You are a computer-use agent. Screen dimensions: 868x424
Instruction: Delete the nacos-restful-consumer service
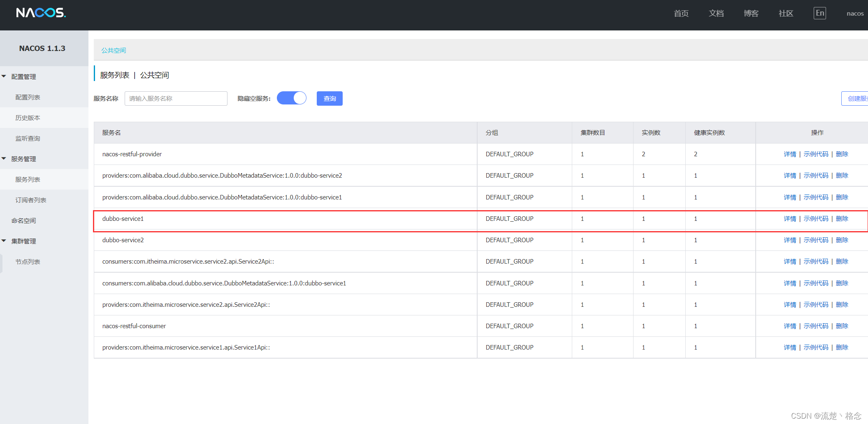click(842, 326)
